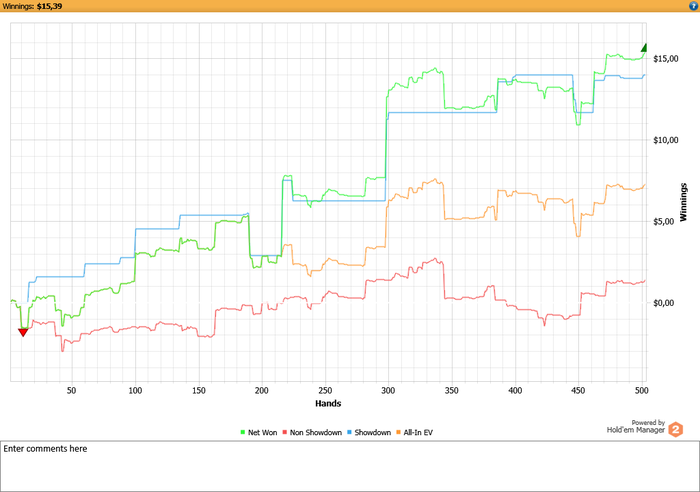The width and height of the screenshot is (700, 492).
Task: Click the 350 hands x-axis label
Action: pos(451,391)
